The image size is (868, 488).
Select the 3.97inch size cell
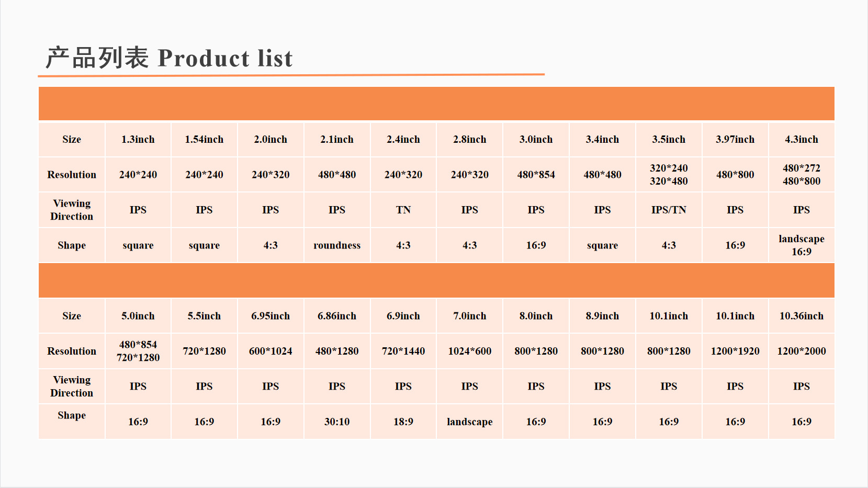[735, 140]
